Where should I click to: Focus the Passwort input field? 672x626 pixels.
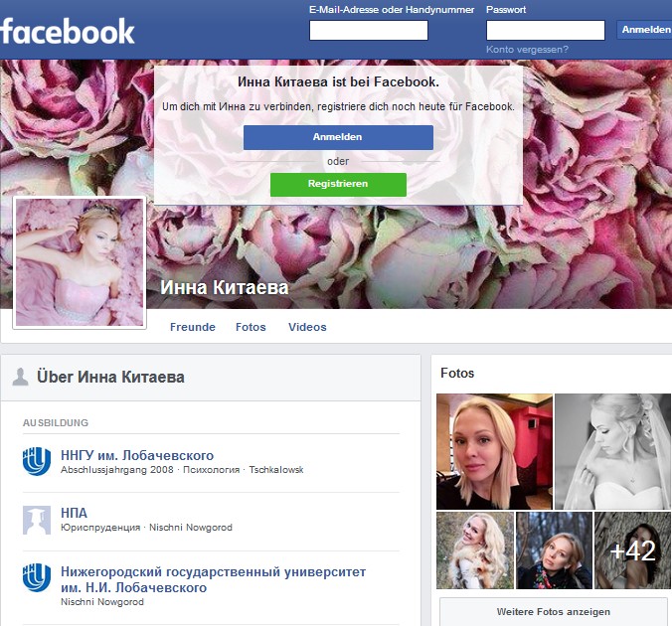point(546,31)
